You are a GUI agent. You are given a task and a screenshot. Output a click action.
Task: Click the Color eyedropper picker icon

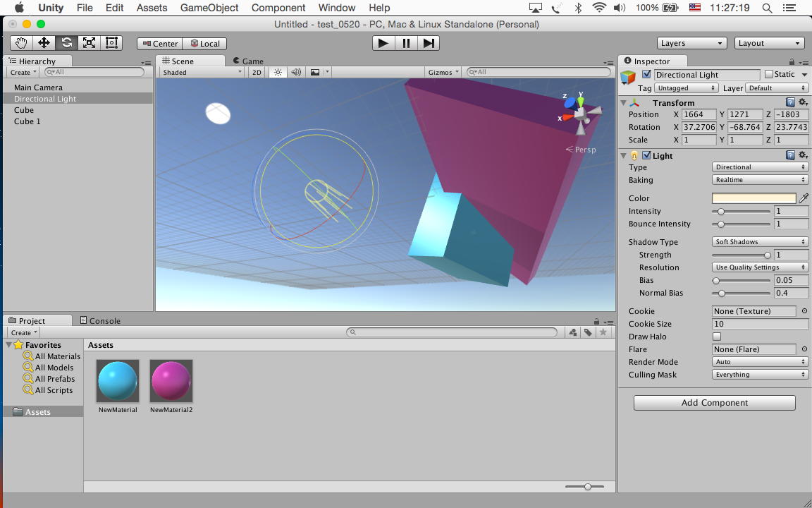pyautogui.click(x=804, y=199)
